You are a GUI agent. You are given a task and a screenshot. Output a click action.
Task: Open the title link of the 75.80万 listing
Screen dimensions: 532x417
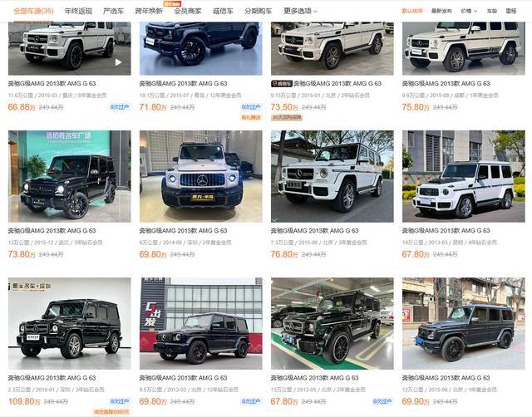pos(446,83)
